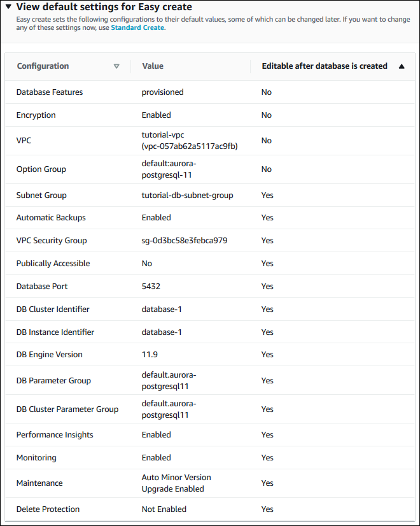Click the DB Engine Version value 11.9

click(150, 355)
